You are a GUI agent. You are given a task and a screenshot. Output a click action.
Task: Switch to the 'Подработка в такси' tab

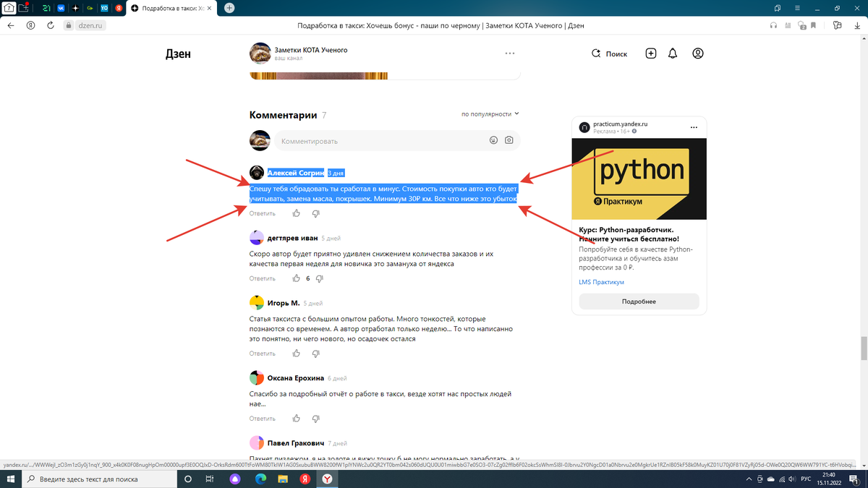point(171,8)
